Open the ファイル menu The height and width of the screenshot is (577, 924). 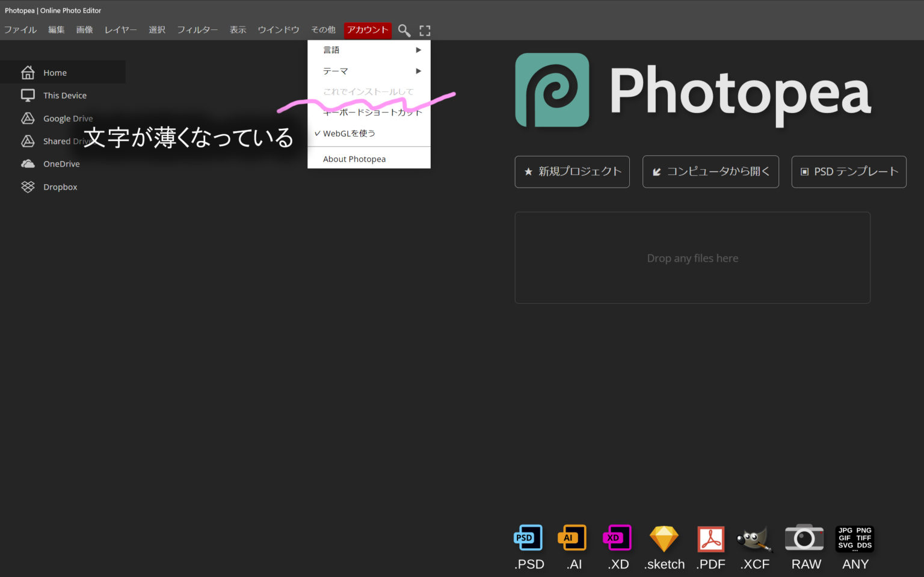point(20,29)
